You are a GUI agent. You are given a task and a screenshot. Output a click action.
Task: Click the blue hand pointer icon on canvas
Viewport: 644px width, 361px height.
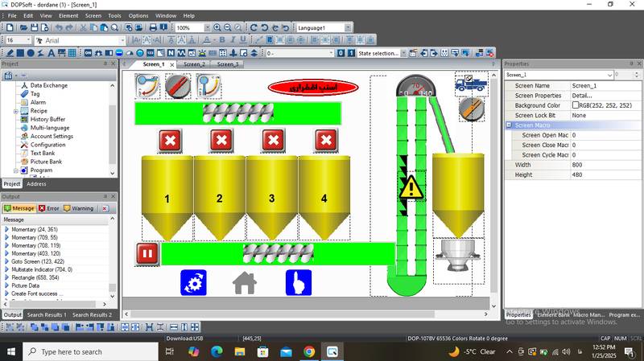tap(298, 282)
